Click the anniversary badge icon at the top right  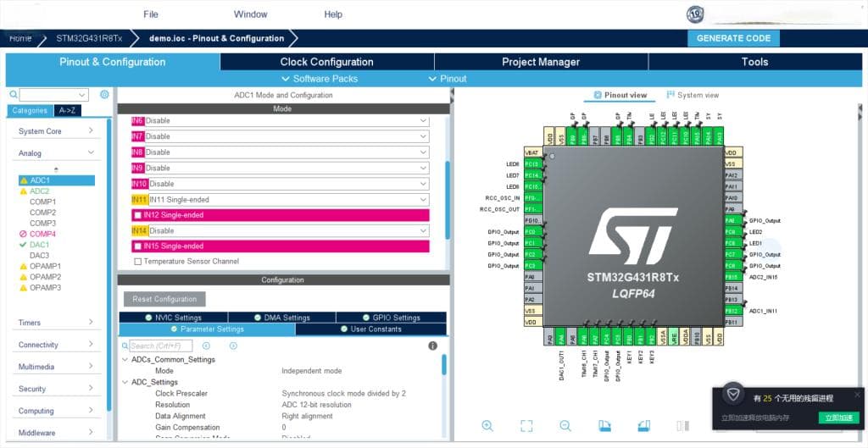click(x=695, y=14)
